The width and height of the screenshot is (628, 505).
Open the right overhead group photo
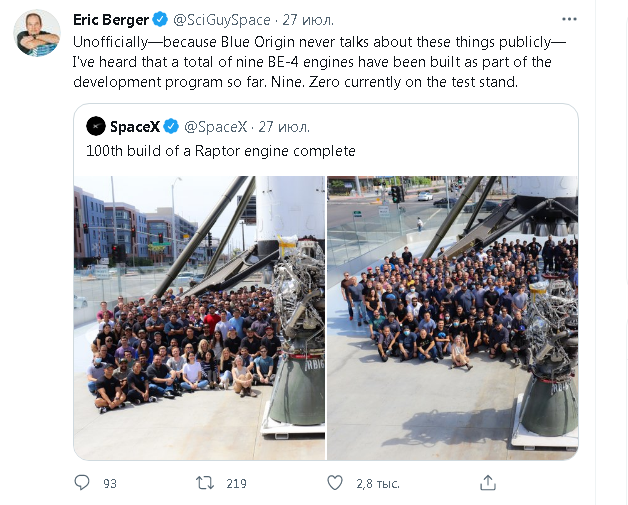pos(453,318)
